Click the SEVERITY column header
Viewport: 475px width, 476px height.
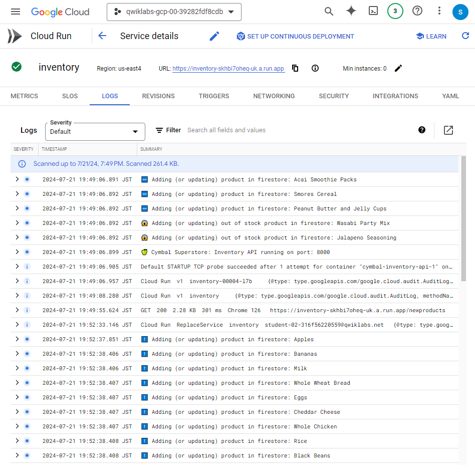[x=24, y=149]
